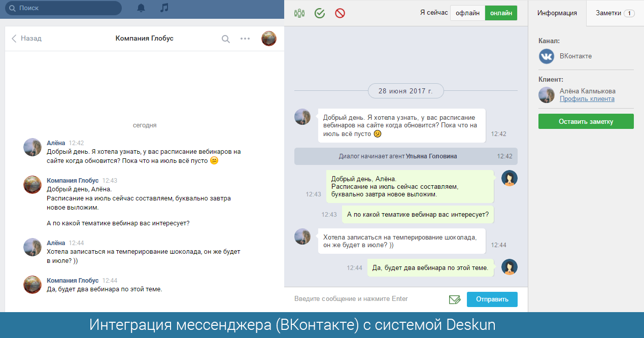Click the sender name Алёна at 12:42 in VK

56,143
